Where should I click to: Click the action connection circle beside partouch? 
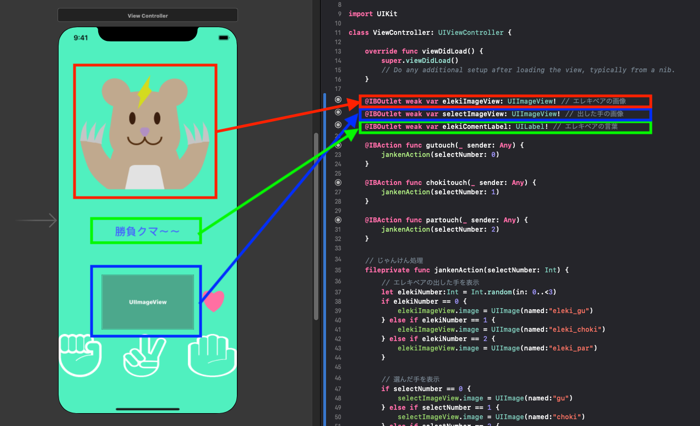coord(338,220)
